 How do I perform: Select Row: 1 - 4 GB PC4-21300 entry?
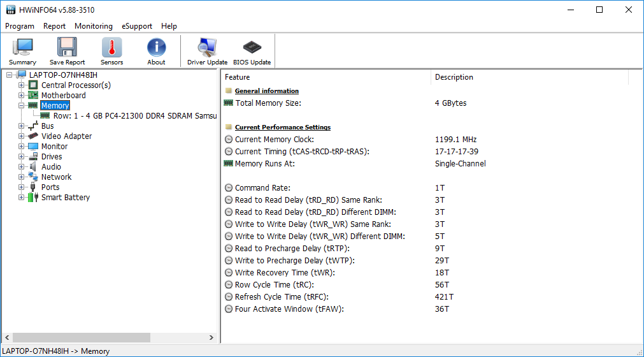pyautogui.click(x=134, y=116)
